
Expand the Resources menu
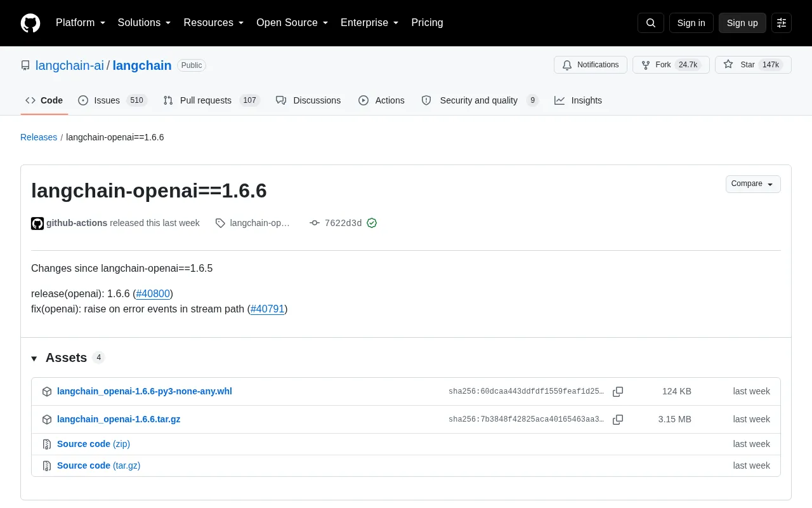pos(214,23)
